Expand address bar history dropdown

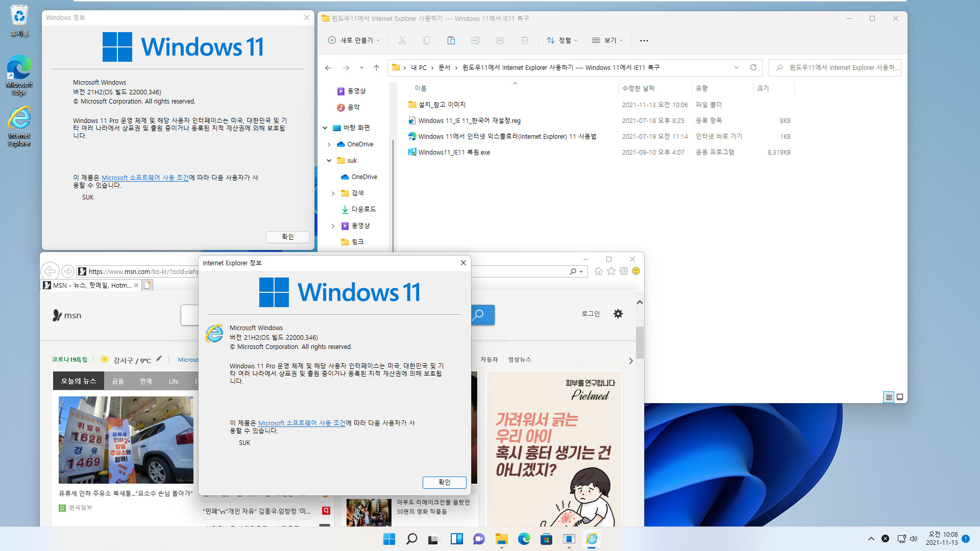[x=736, y=67]
